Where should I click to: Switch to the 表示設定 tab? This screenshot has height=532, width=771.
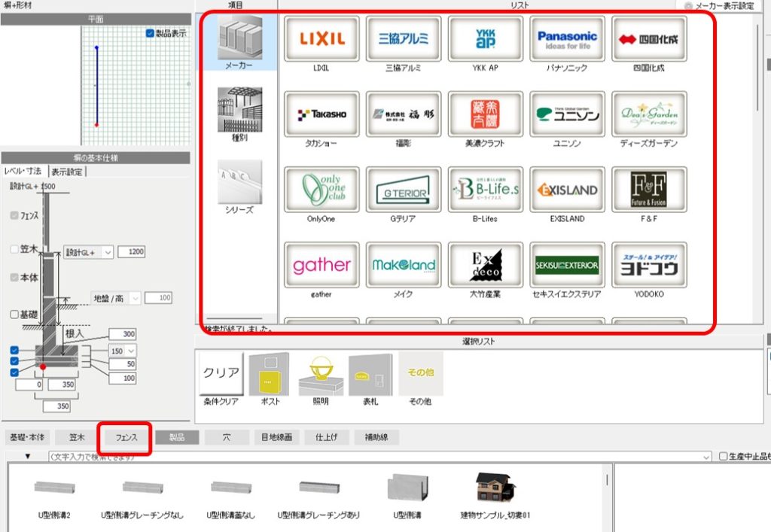click(x=67, y=171)
